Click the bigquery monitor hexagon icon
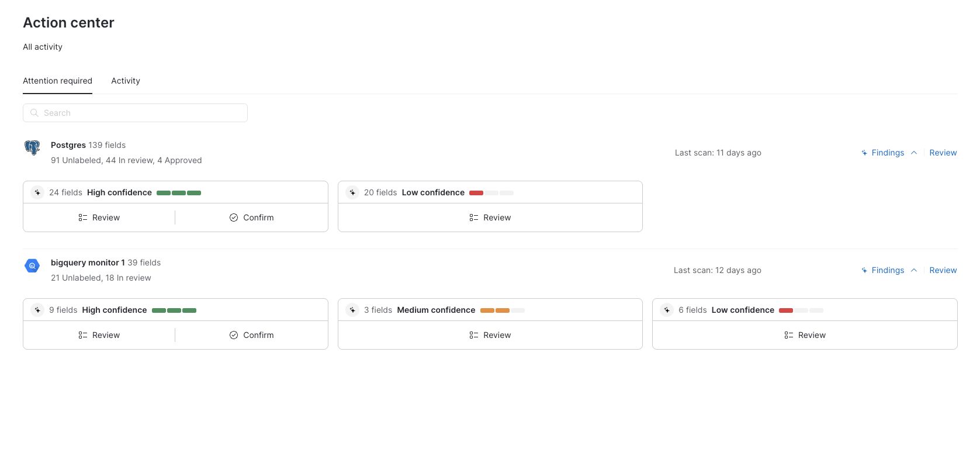Screen dimensions: 980x466 coord(32,265)
